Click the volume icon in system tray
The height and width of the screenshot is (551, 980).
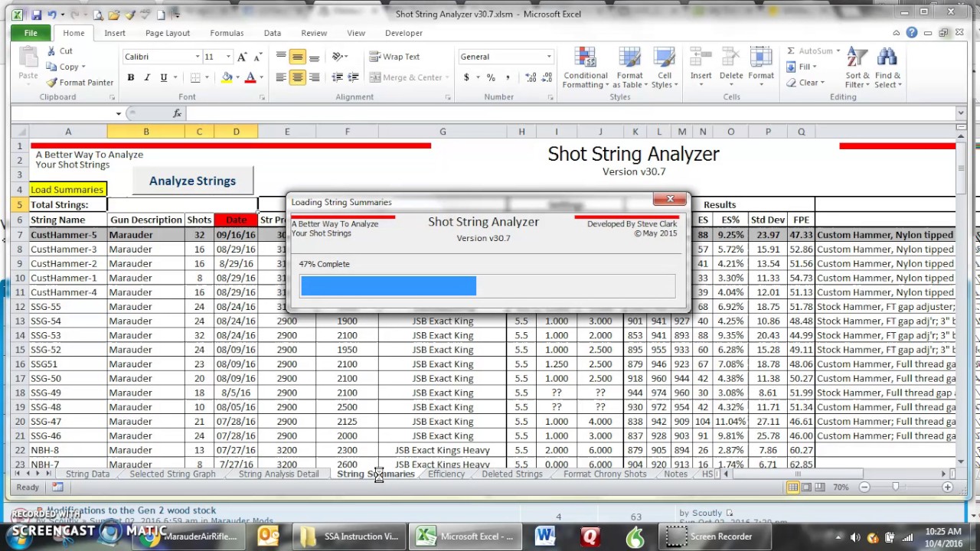coord(855,537)
